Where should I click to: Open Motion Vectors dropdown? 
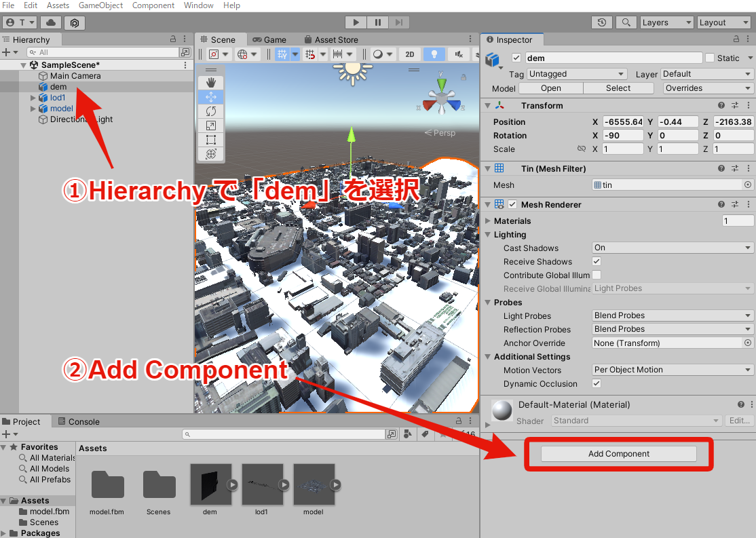tap(673, 370)
